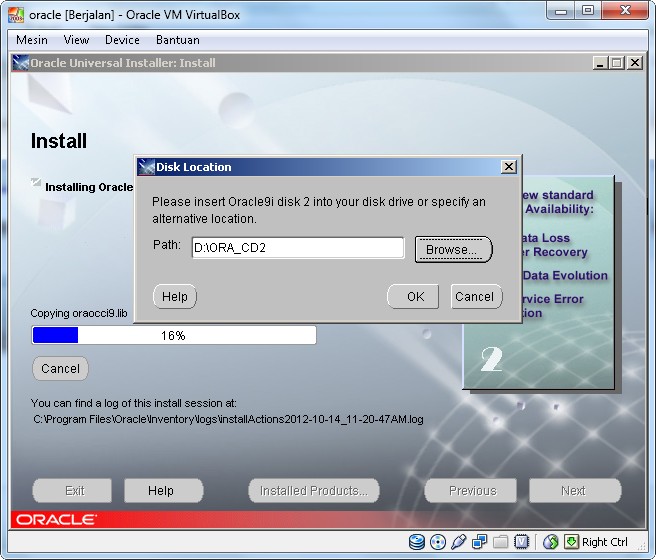Click the 'Copying oraocci9.lib' status text
656x560 pixels.
[79, 313]
